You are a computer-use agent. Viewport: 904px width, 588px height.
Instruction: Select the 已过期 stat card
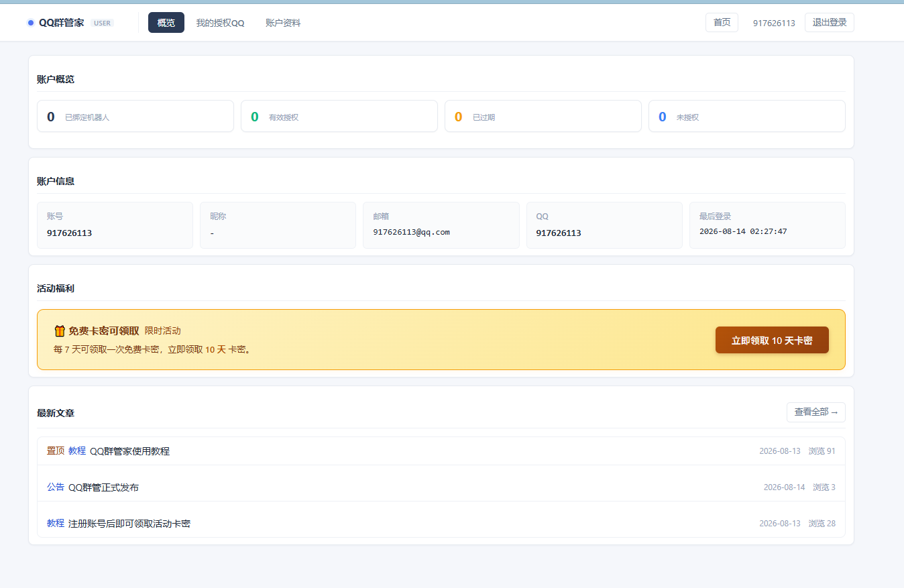(543, 116)
